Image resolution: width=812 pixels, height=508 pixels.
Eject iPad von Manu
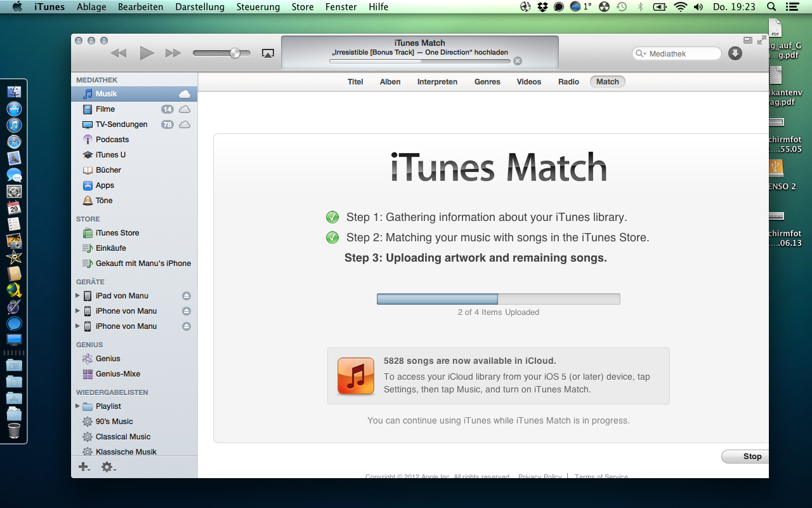pyautogui.click(x=187, y=296)
